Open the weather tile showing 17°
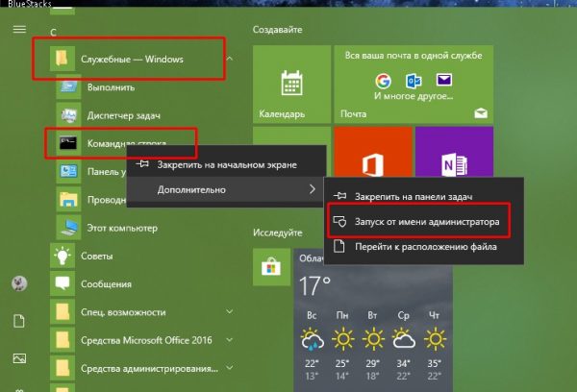 pos(373,320)
